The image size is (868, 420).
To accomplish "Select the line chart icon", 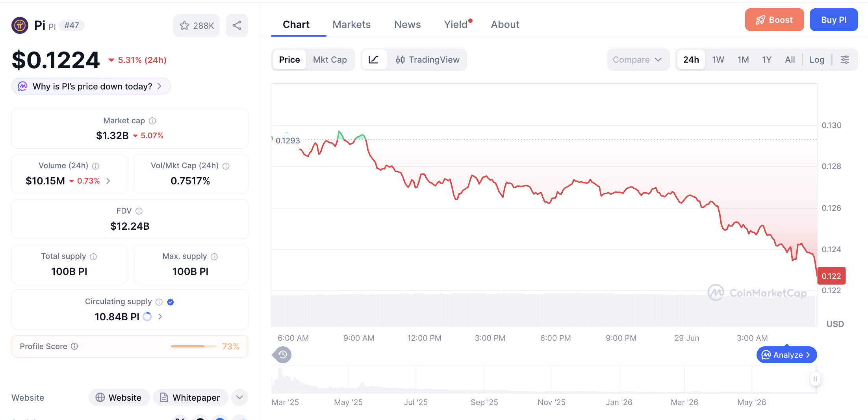I will pyautogui.click(x=373, y=59).
